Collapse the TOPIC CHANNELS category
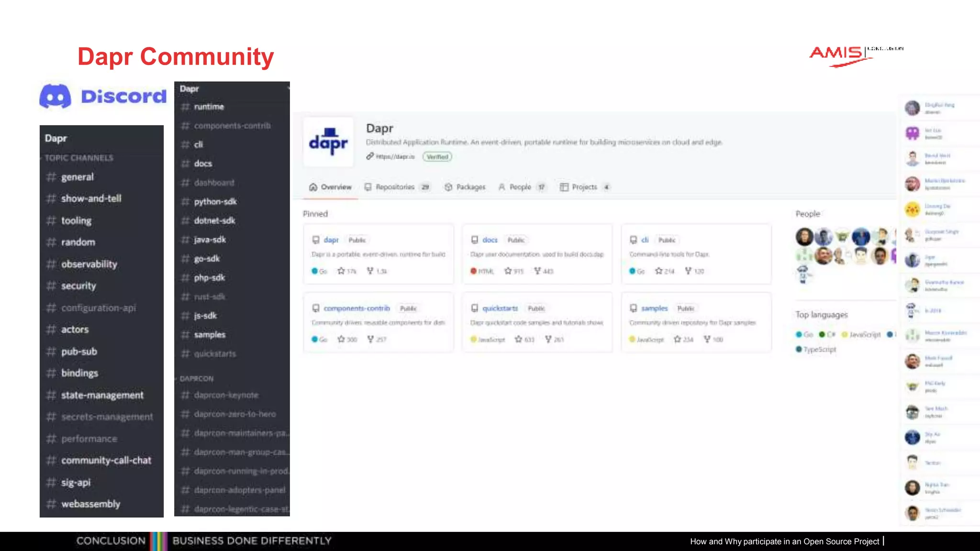Screen dimensions: 980x551 click(79, 158)
